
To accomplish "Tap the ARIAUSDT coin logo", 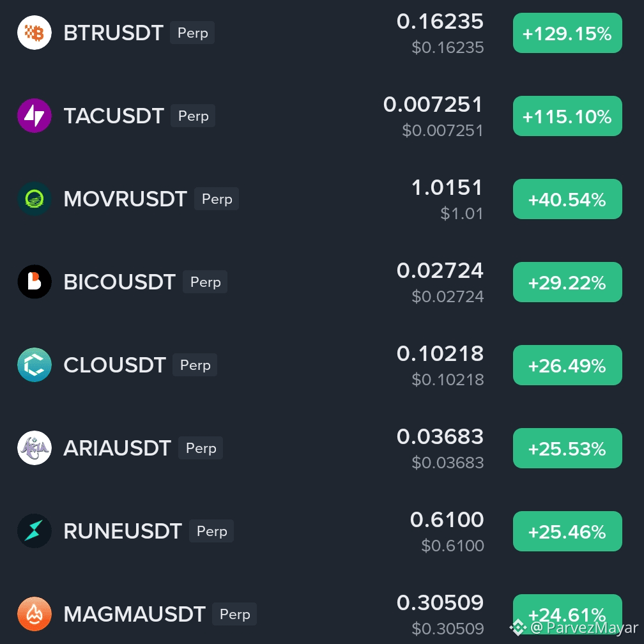I will tap(34, 448).
